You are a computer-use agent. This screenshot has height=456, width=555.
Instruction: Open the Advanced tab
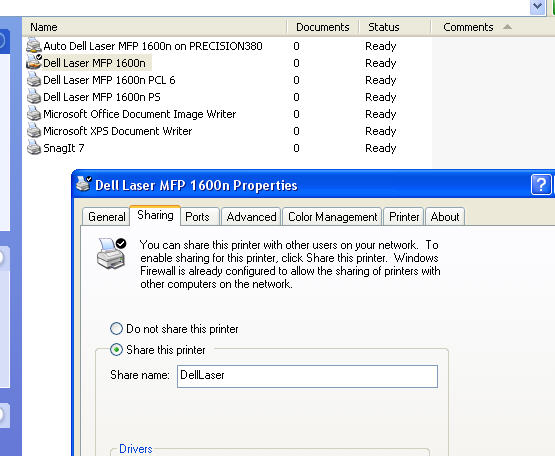point(251,217)
